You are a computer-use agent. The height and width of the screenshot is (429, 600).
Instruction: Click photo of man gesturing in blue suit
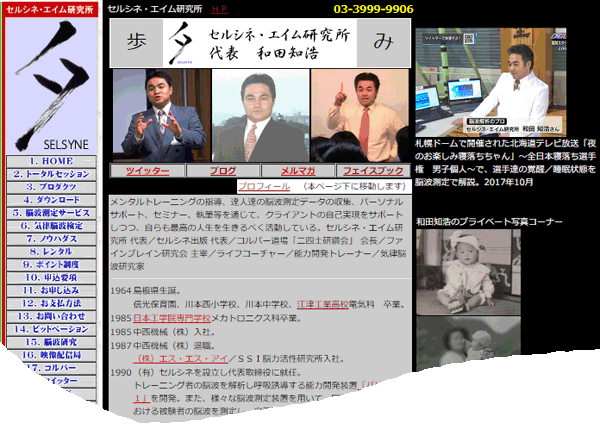161,116
